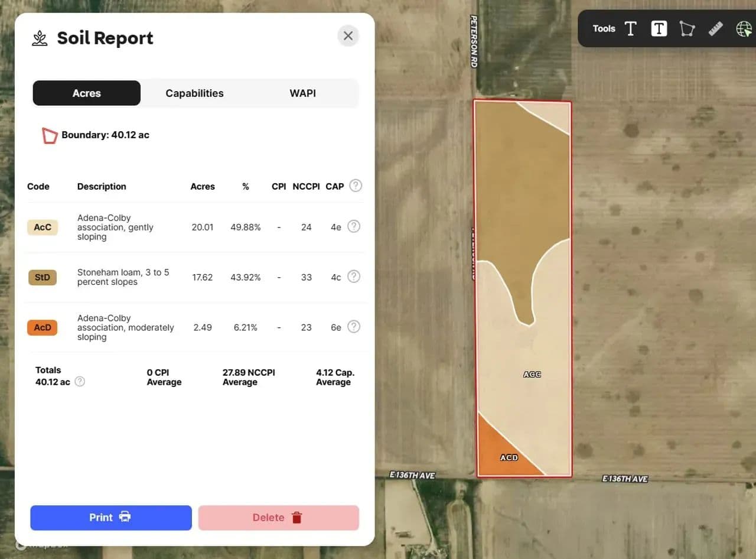Select the boxed text label tool

pyautogui.click(x=659, y=28)
